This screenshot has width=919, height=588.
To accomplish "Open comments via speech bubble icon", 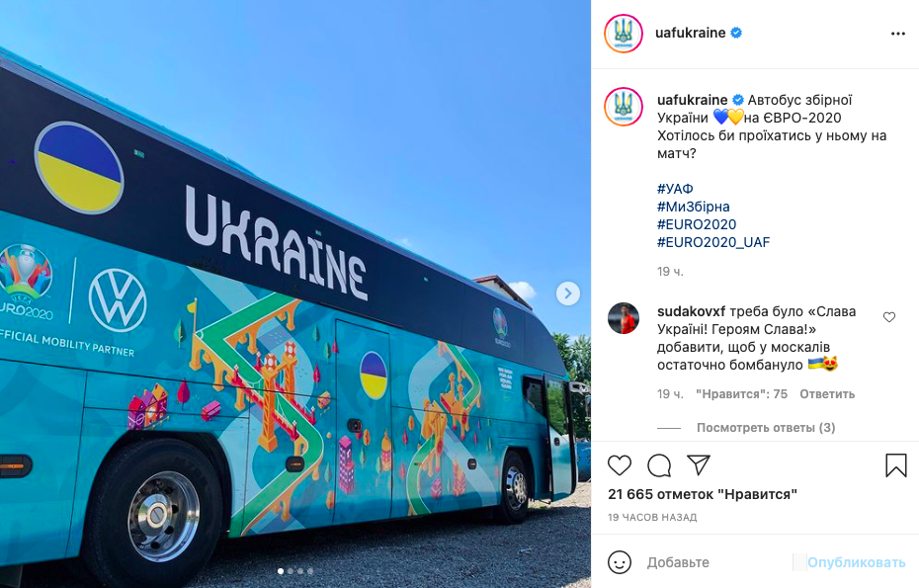I will tap(659, 465).
